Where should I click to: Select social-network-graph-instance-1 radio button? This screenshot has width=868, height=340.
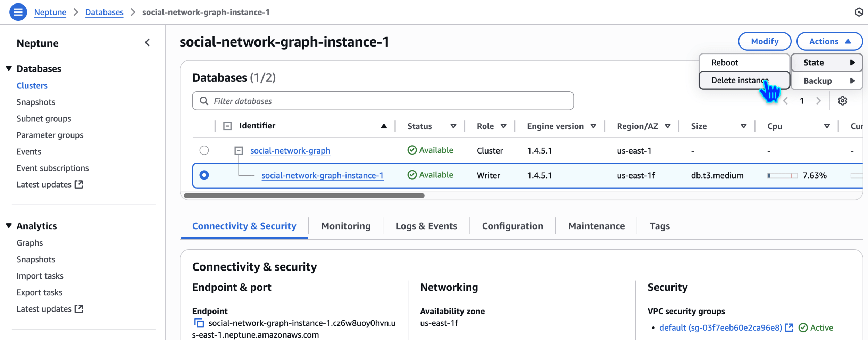click(204, 175)
